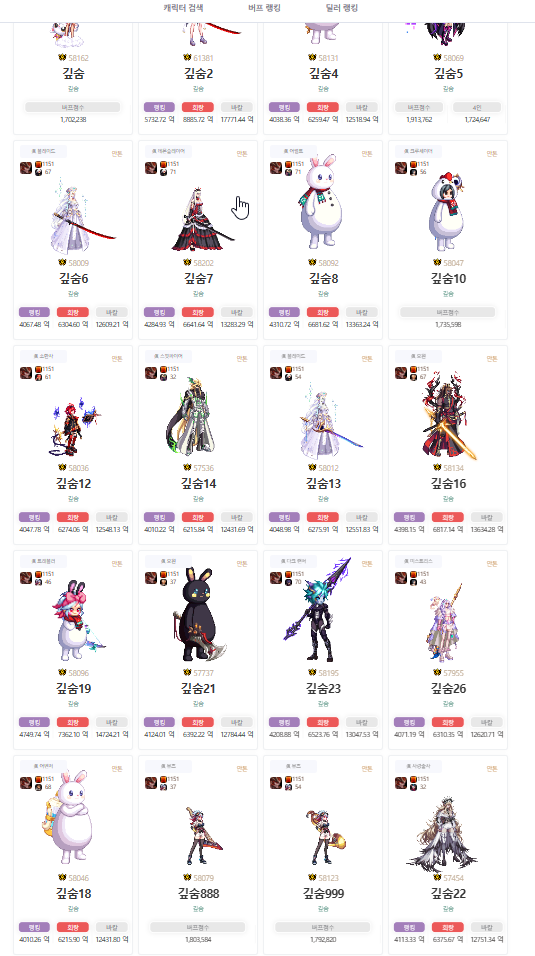Click the set icon on the 깊숨22 card
Screen dimensions: 535x956
click(x=401, y=783)
